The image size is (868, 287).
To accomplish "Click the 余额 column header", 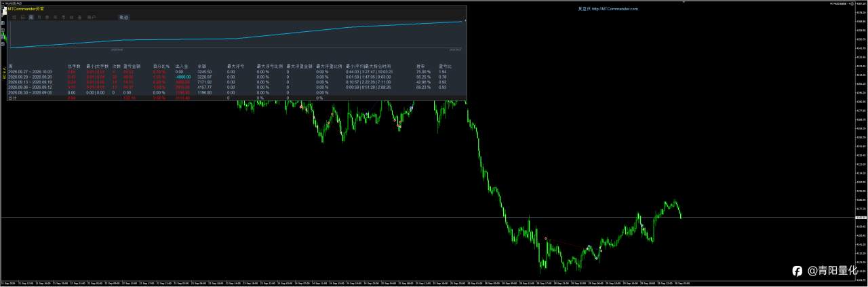I will (202, 66).
